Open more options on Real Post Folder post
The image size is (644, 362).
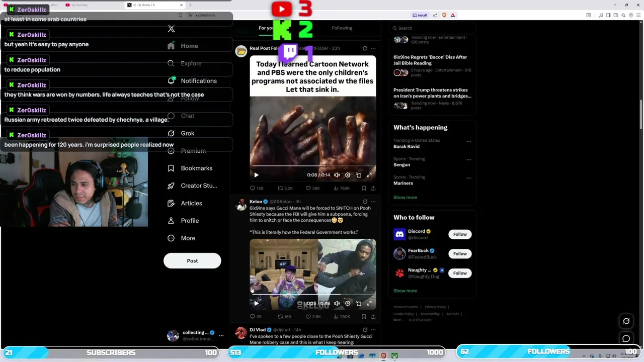(373, 48)
